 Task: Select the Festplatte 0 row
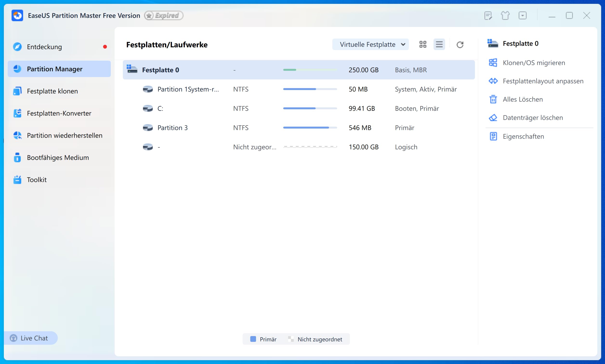(x=299, y=70)
